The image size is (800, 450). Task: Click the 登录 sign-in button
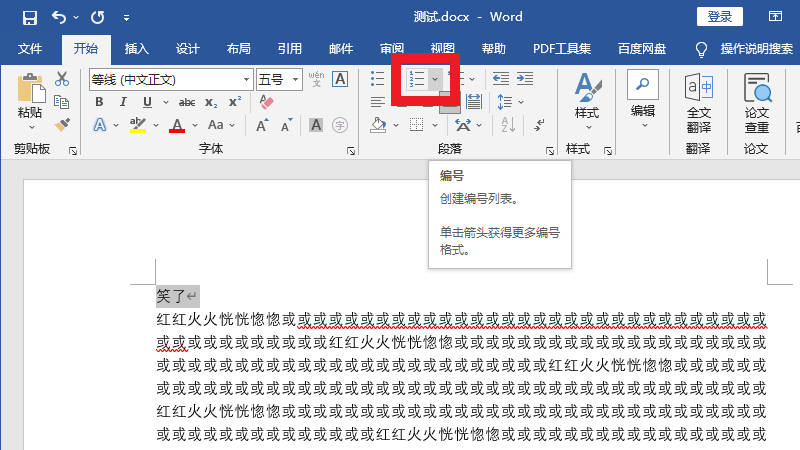(x=720, y=17)
